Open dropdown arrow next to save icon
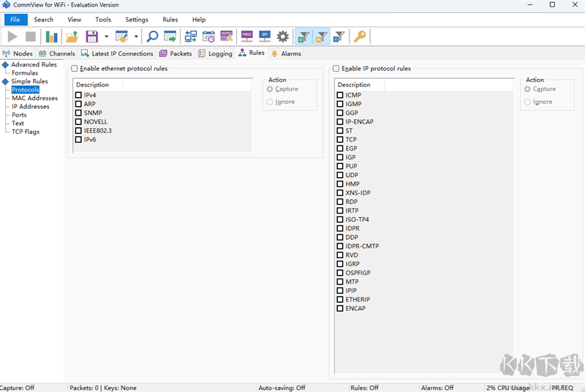The height and width of the screenshot is (392, 585). (x=106, y=36)
